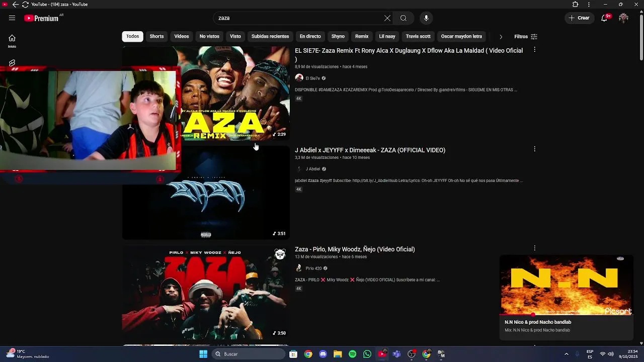This screenshot has width=644, height=362.
Task: Open the notifications bell
Action: [605, 18]
